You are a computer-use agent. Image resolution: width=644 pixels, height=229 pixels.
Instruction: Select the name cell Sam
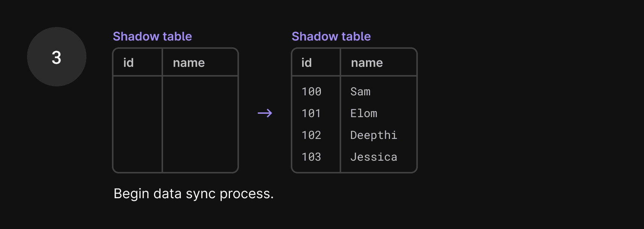360,92
